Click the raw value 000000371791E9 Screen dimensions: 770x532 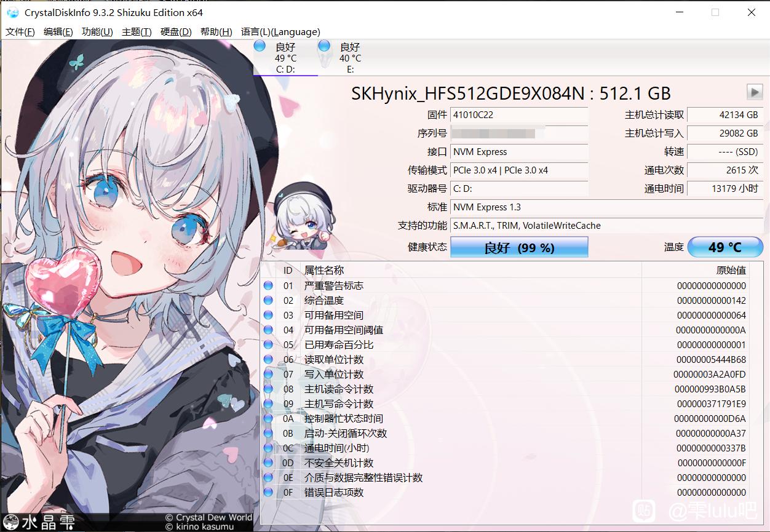710,403
